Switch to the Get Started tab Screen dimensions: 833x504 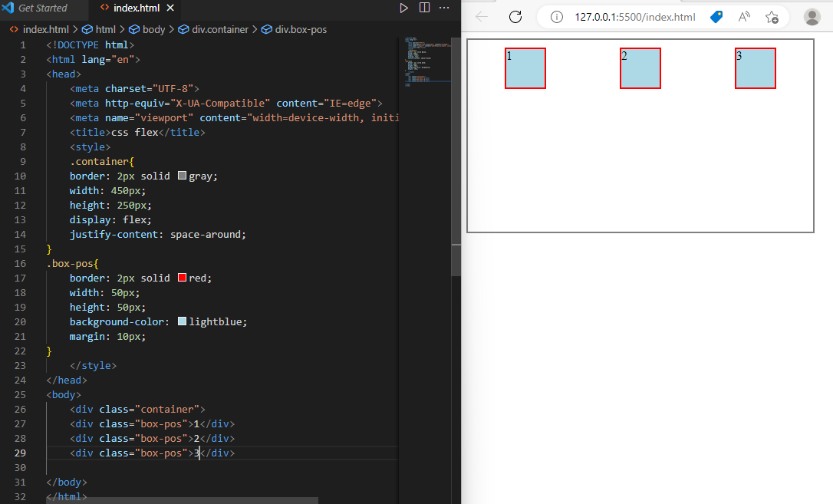(42, 8)
